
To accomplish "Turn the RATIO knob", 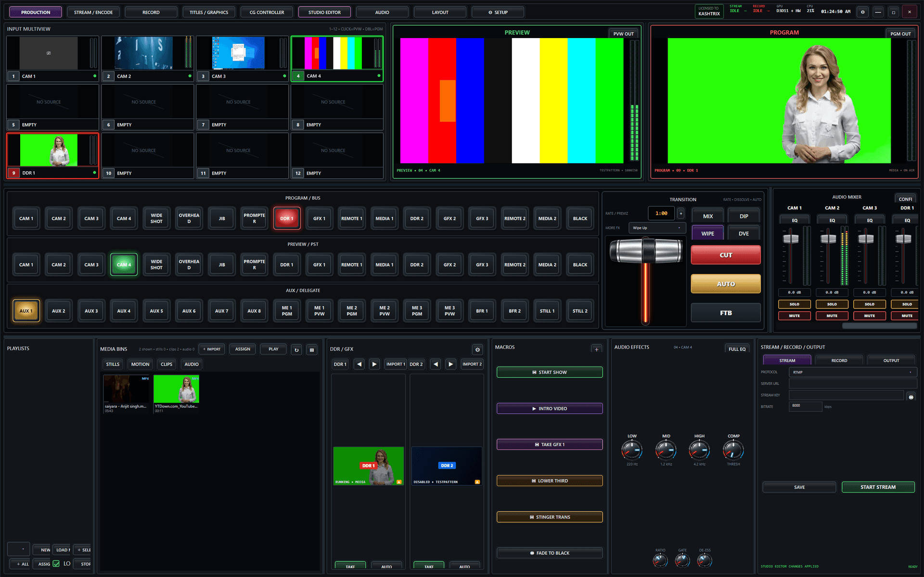I will pos(660,560).
